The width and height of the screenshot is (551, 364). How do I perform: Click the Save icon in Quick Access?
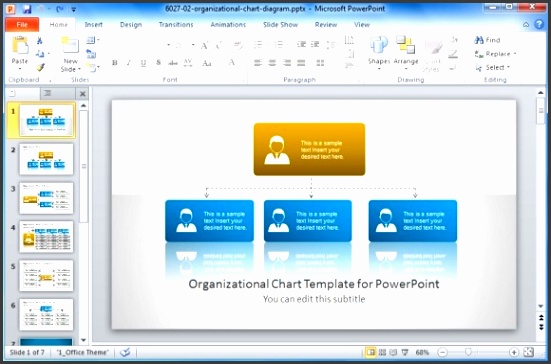point(27,9)
